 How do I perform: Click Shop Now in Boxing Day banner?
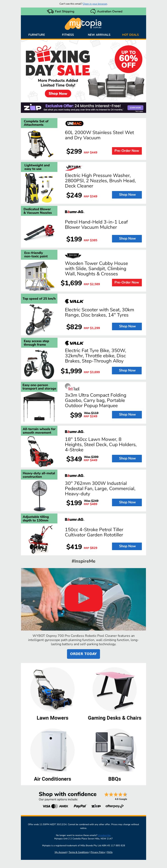[x=58, y=93]
